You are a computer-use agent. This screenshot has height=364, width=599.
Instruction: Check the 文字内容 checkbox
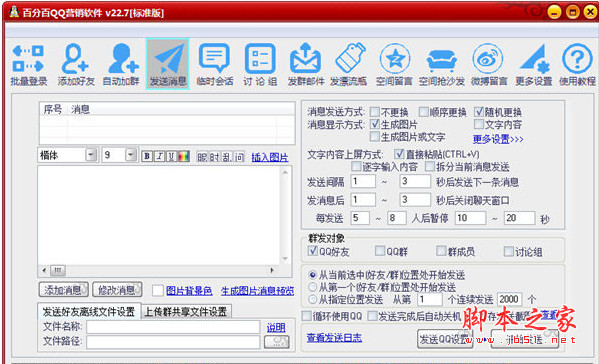pos(479,124)
